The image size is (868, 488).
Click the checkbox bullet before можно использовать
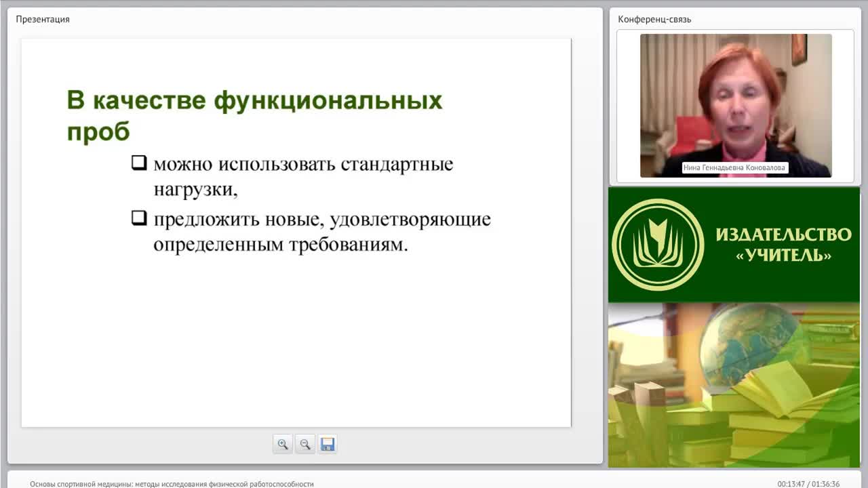click(139, 163)
